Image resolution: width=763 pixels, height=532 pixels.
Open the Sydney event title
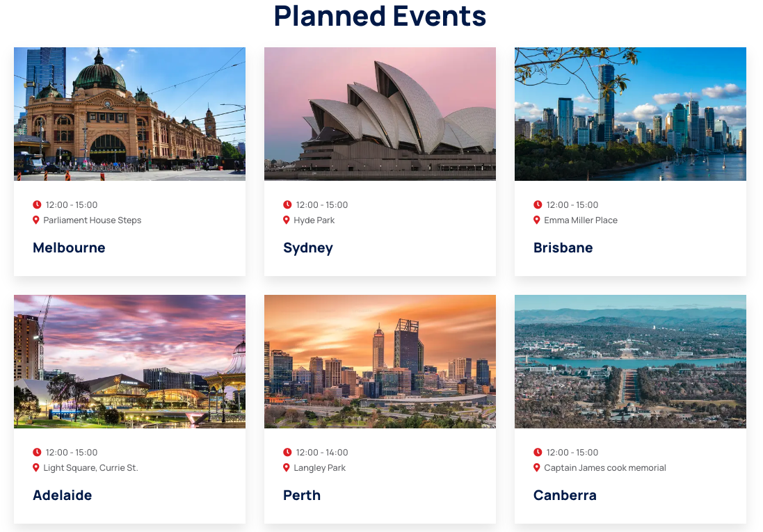coord(308,248)
